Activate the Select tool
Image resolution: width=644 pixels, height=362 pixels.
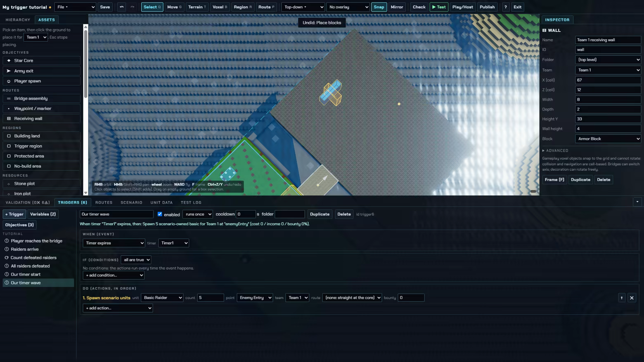pyautogui.click(x=152, y=7)
